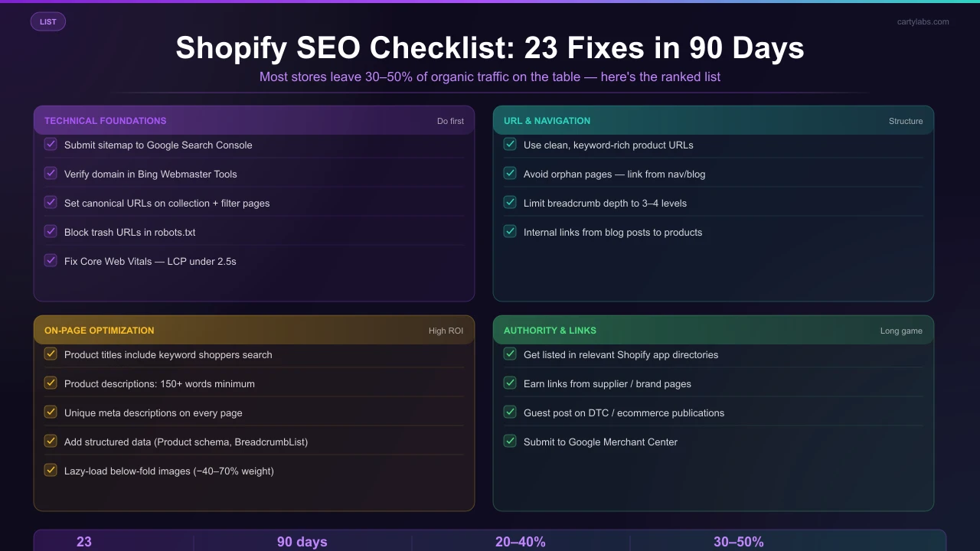The height and width of the screenshot is (551, 980).
Task: Uncheck "Fix Core Web Vitals — LCP under 2.5s"
Action: click(51, 260)
